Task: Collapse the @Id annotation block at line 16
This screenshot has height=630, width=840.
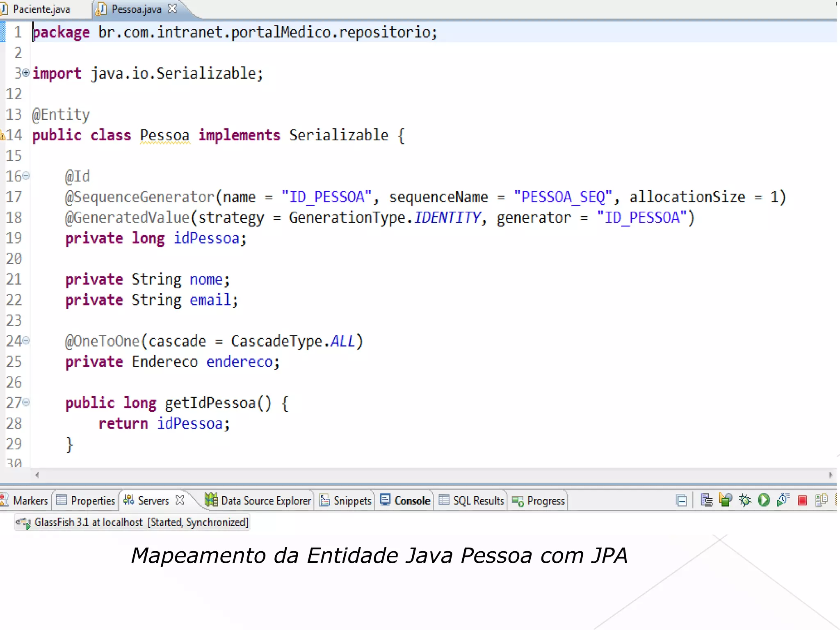Action: (x=26, y=176)
